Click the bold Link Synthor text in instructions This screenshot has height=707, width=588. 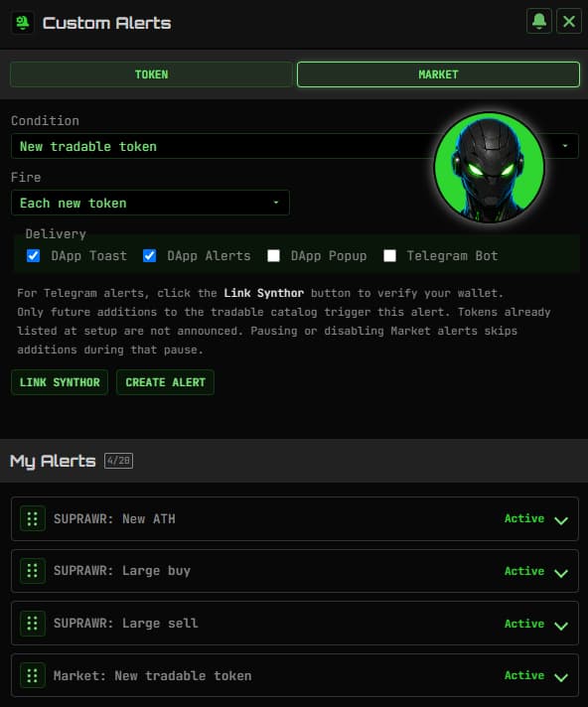[x=264, y=293]
